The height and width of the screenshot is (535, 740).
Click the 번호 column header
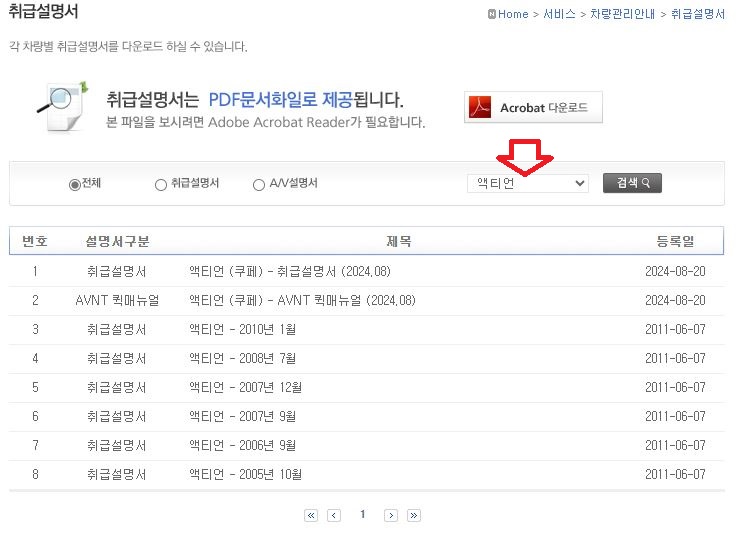click(x=35, y=242)
